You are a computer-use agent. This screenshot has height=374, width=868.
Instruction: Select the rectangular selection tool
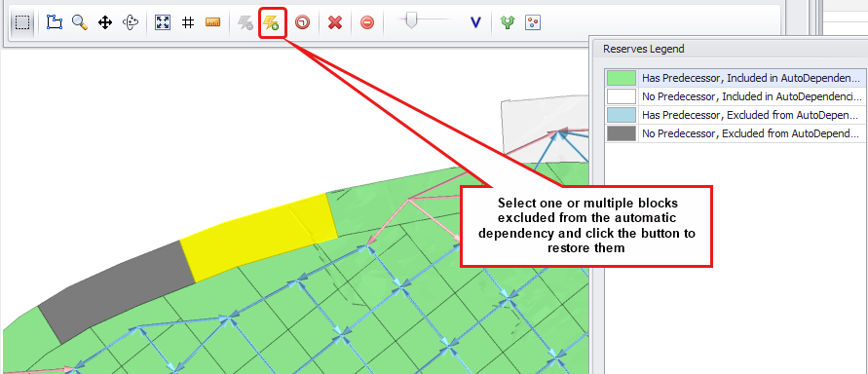point(22,22)
